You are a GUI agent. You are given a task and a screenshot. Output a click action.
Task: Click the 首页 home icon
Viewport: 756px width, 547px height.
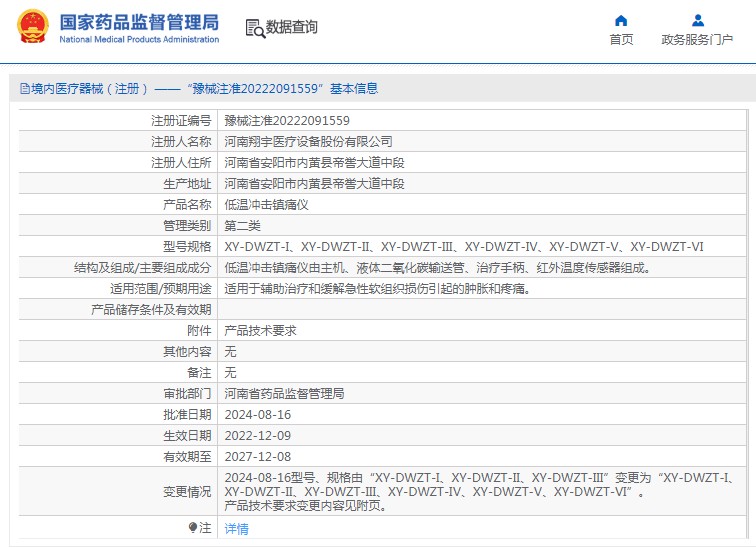[621, 21]
